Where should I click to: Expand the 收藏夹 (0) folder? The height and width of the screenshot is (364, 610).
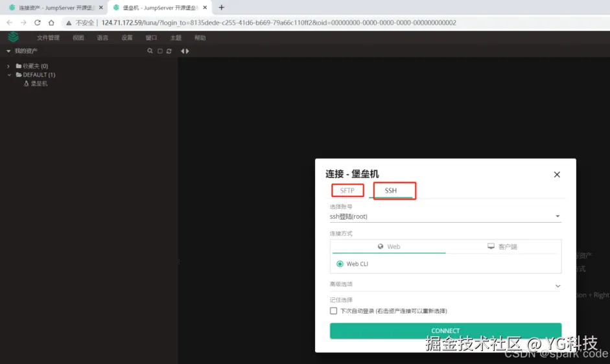(x=8, y=66)
